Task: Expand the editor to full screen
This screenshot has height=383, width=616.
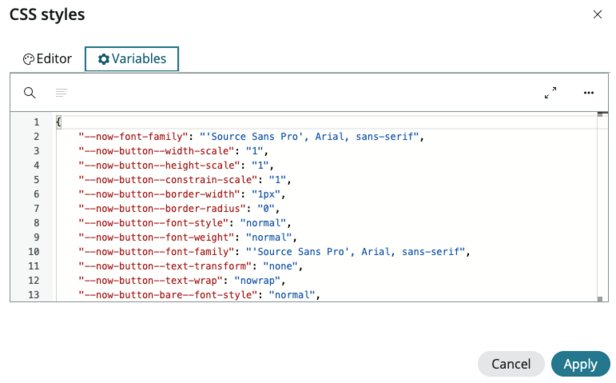Action: click(550, 93)
